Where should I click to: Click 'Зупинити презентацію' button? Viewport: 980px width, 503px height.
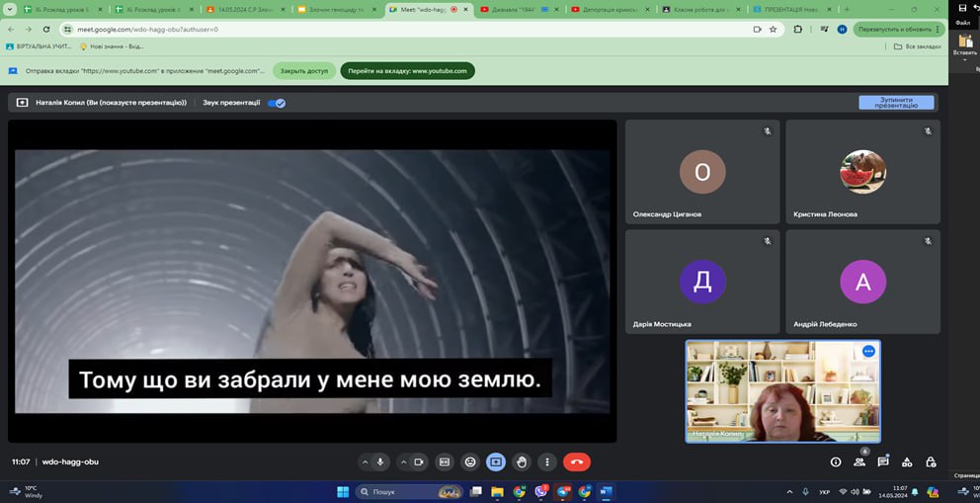coord(896,103)
